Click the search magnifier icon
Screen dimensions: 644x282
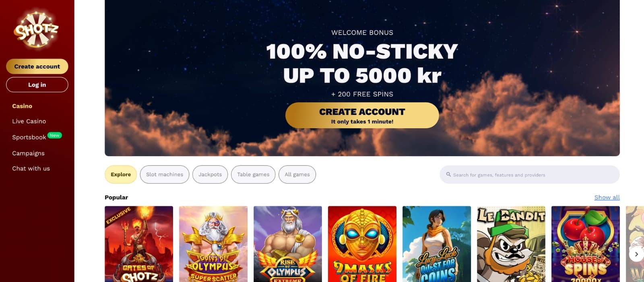click(x=448, y=174)
